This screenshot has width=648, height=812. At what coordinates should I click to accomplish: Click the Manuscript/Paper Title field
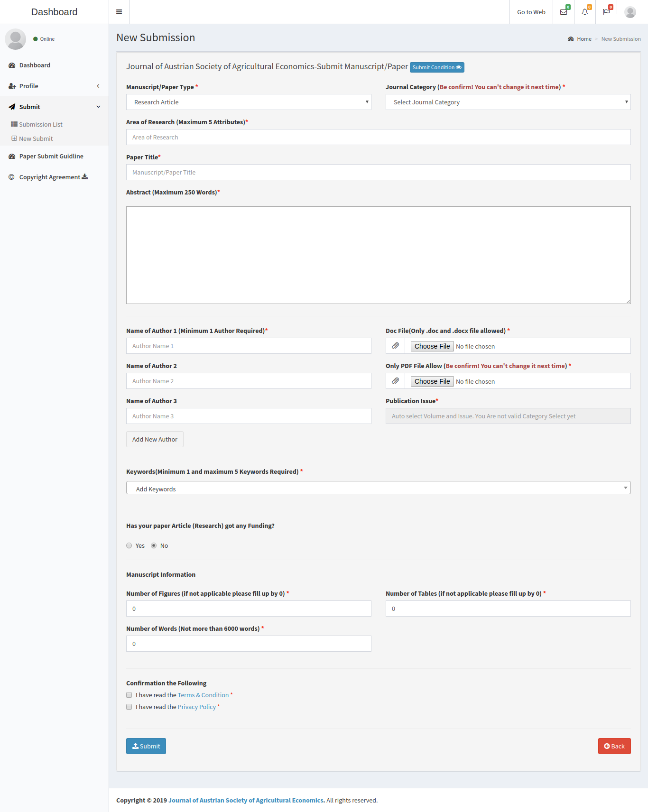click(x=378, y=172)
